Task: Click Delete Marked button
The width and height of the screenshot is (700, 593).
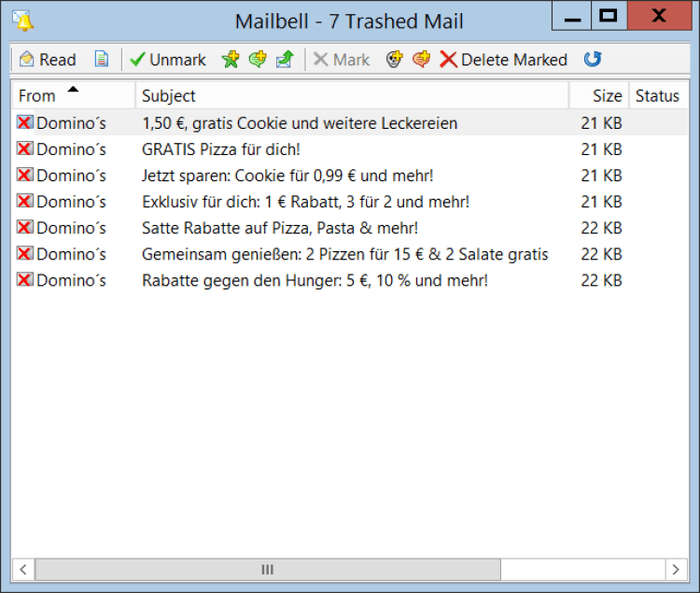Action: (x=503, y=60)
